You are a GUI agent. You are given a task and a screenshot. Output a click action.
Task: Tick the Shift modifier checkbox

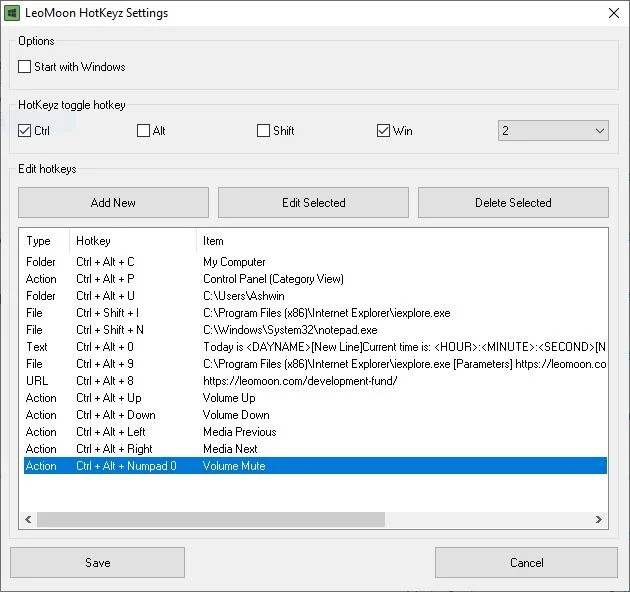264,131
